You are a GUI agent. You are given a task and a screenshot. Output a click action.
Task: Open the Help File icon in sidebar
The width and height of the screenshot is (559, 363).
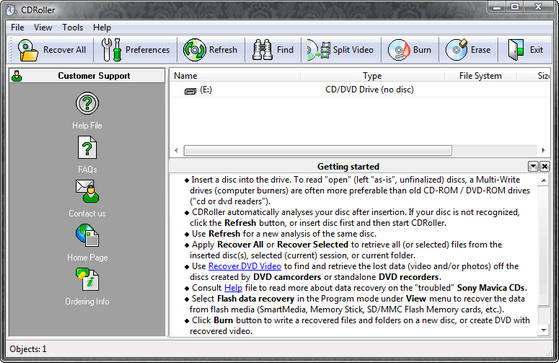pos(87,103)
